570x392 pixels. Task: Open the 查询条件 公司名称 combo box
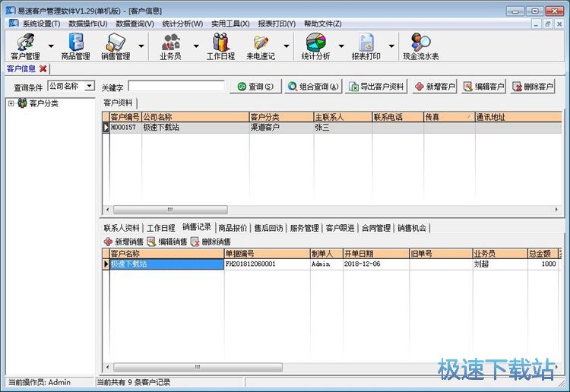click(x=71, y=86)
